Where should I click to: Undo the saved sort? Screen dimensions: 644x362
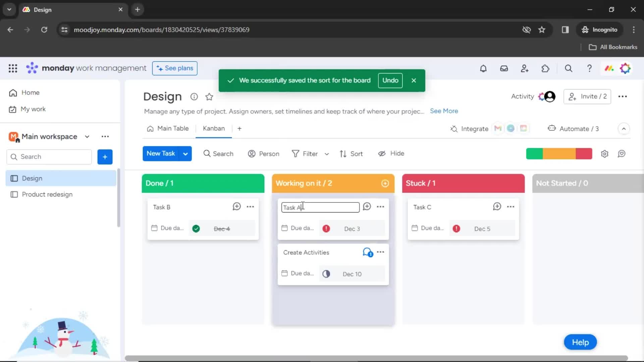pos(390,80)
